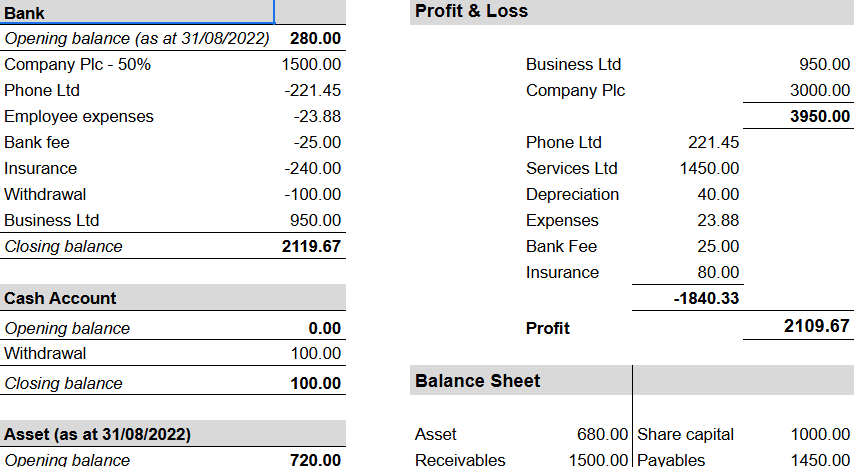Click the Bank fee value -25.00
The width and height of the screenshot is (854, 467).
[x=310, y=142]
